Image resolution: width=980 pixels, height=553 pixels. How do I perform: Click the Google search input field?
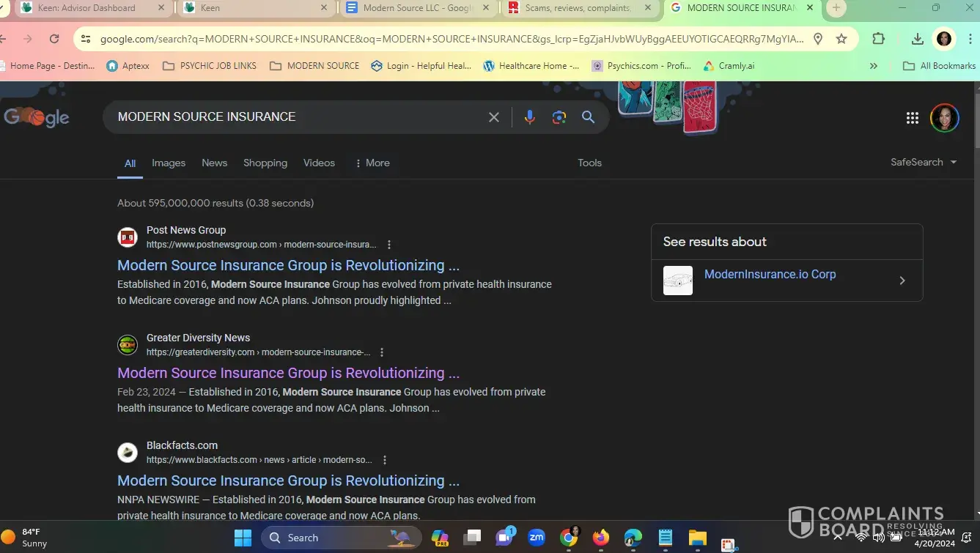click(293, 117)
